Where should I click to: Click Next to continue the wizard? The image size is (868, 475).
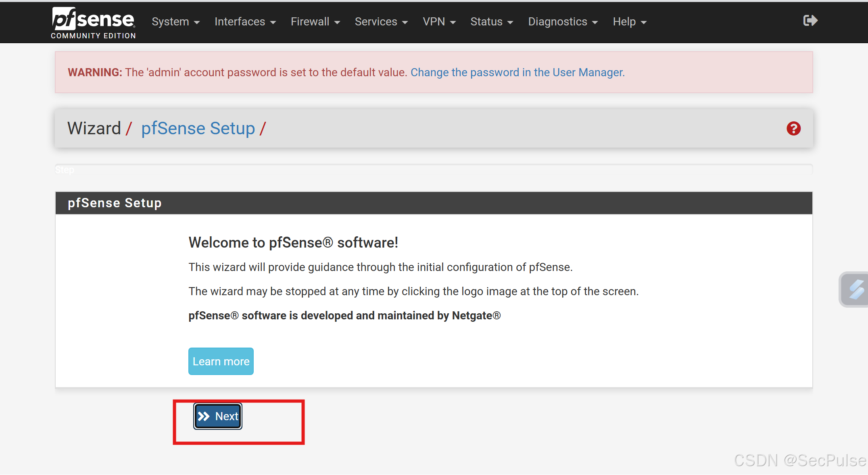pos(218,416)
